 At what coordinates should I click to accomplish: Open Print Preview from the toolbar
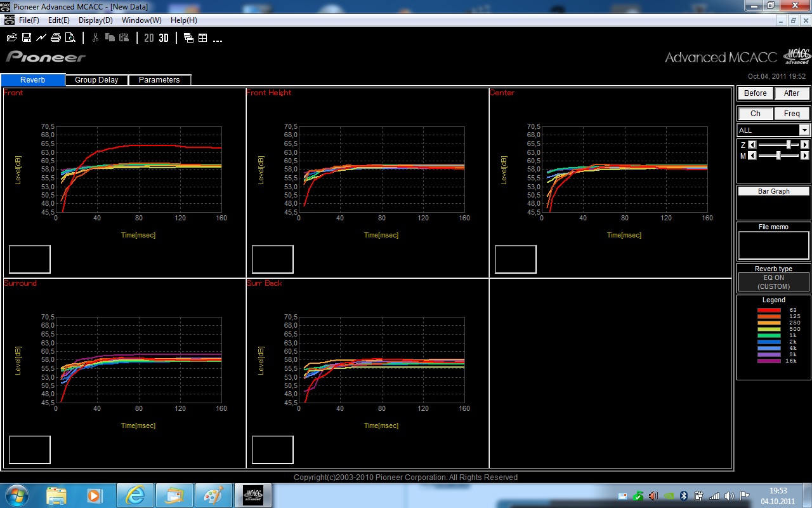(70, 38)
